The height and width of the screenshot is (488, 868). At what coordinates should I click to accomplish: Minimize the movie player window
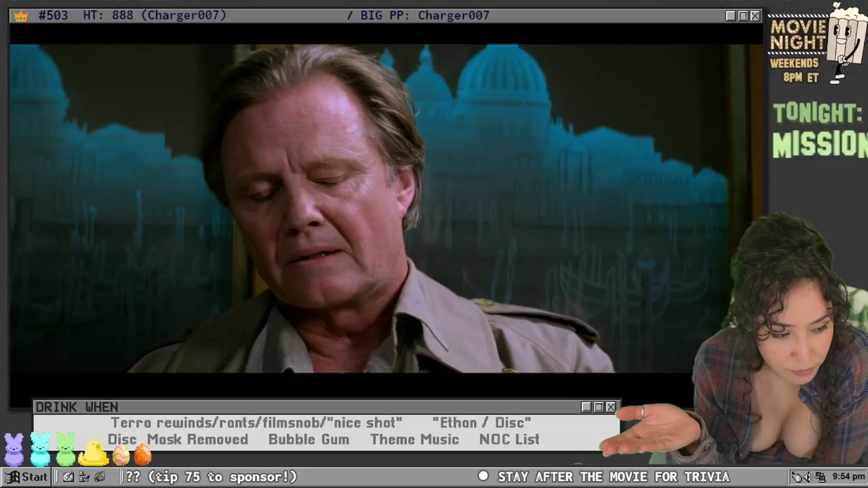(x=731, y=16)
